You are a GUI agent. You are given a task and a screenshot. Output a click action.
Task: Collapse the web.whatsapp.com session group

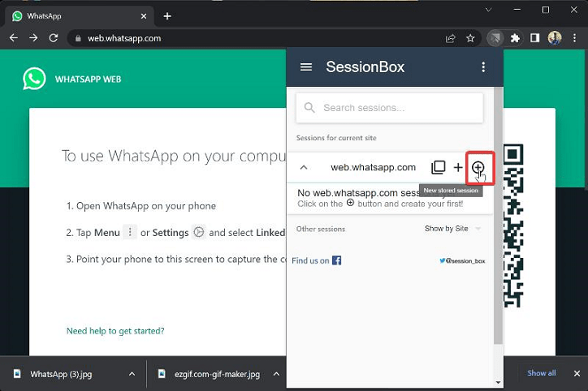(x=304, y=167)
